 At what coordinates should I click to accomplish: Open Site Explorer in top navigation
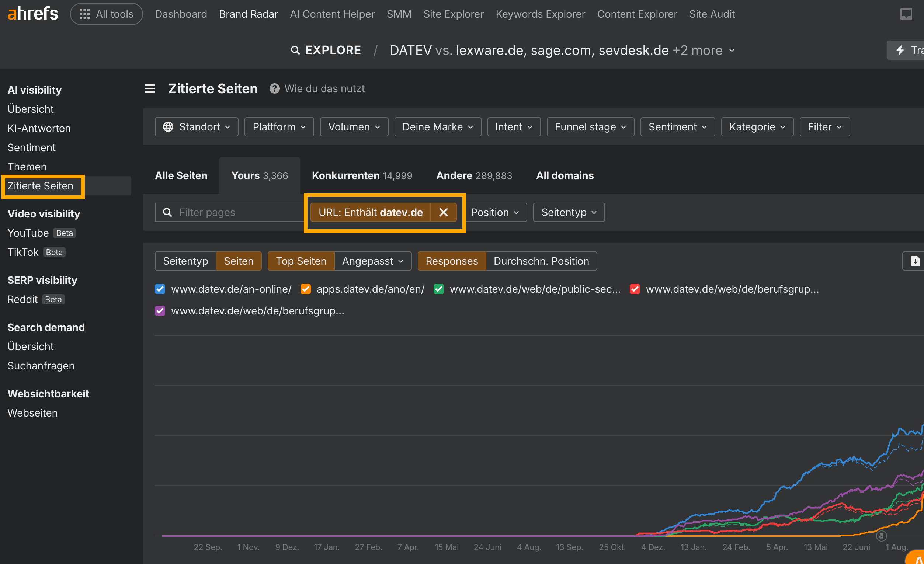tap(454, 14)
